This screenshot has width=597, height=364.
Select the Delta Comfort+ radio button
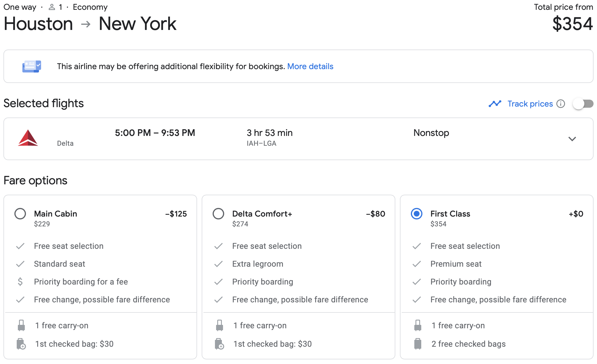(x=218, y=214)
